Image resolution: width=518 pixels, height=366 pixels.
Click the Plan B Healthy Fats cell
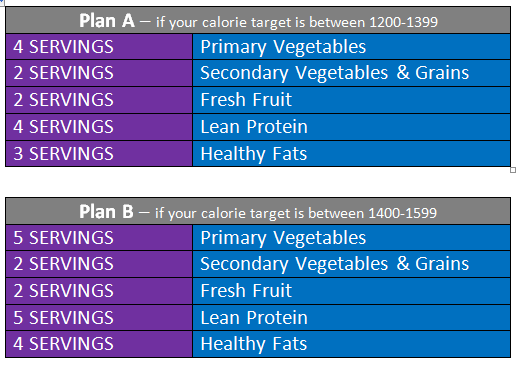(x=351, y=344)
